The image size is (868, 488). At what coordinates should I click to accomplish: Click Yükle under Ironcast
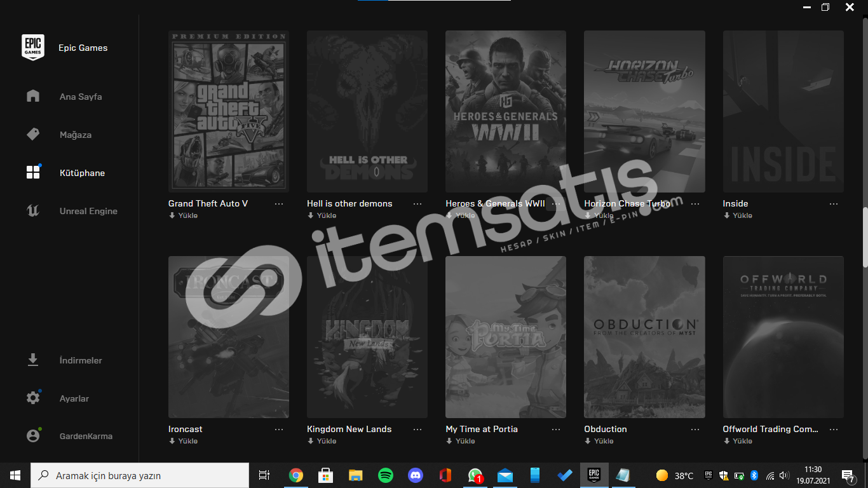point(183,441)
